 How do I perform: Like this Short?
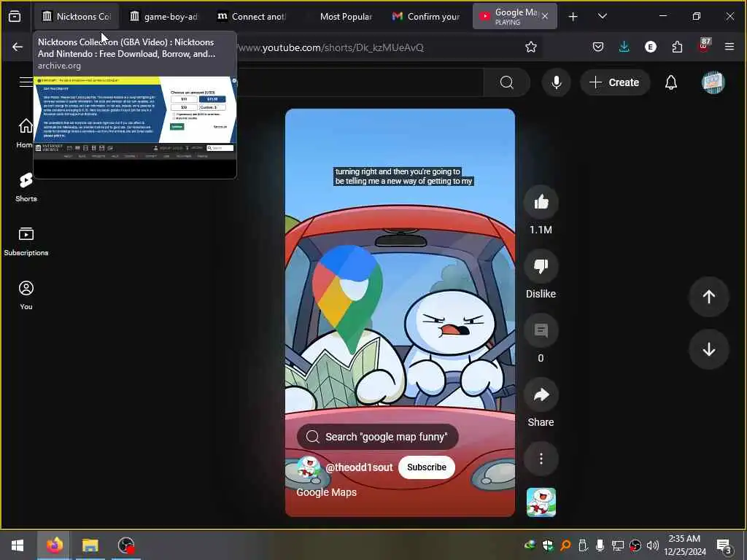coord(541,203)
